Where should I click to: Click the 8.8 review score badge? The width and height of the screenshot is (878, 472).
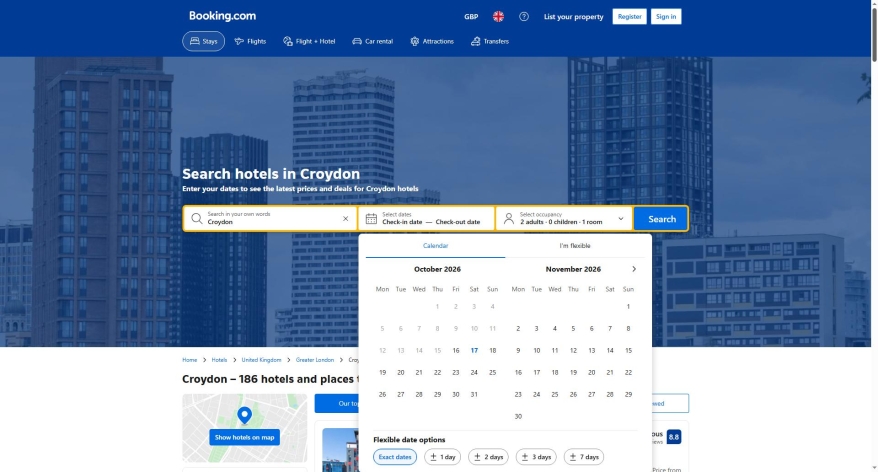tap(674, 437)
